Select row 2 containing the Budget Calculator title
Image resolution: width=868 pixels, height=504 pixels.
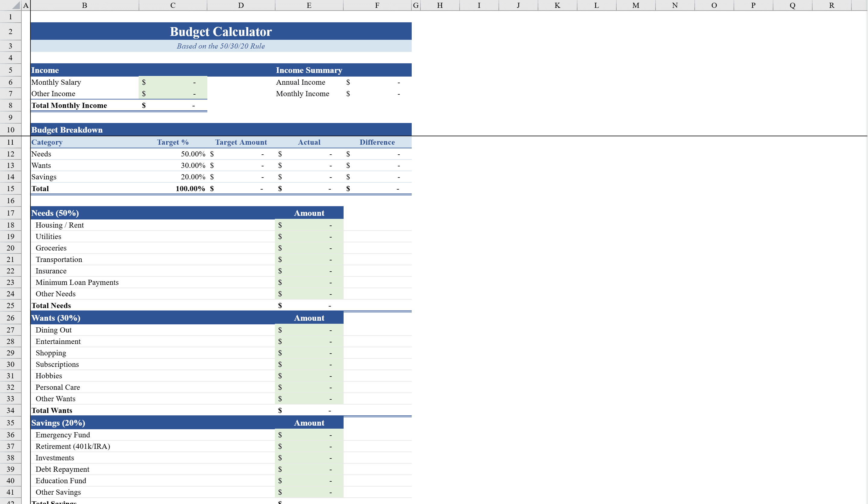coord(10,31)
